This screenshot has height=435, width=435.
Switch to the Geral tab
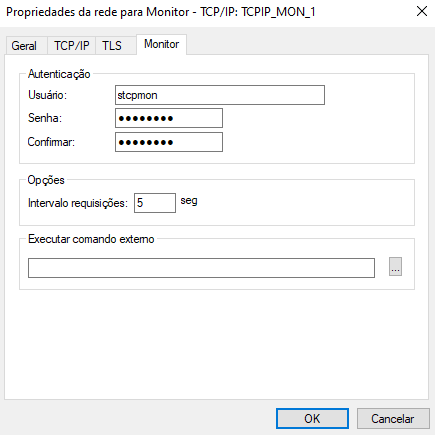[x=24, y=46]
